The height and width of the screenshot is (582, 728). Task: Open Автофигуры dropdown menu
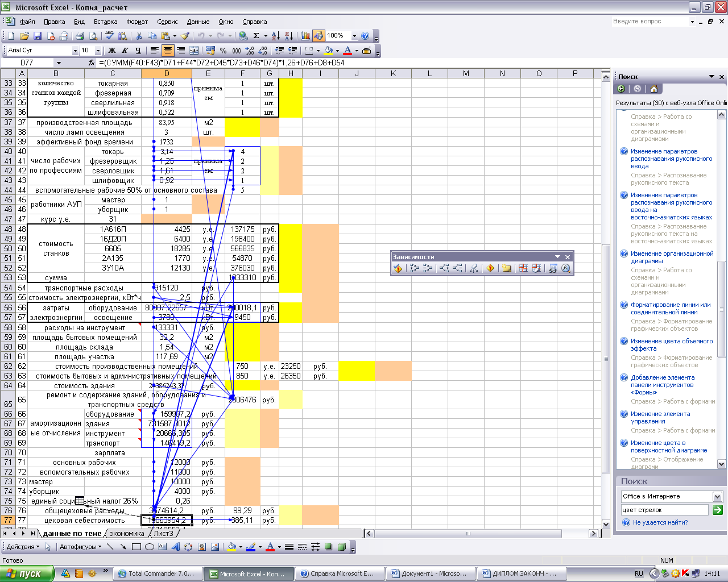click(80, 547)
